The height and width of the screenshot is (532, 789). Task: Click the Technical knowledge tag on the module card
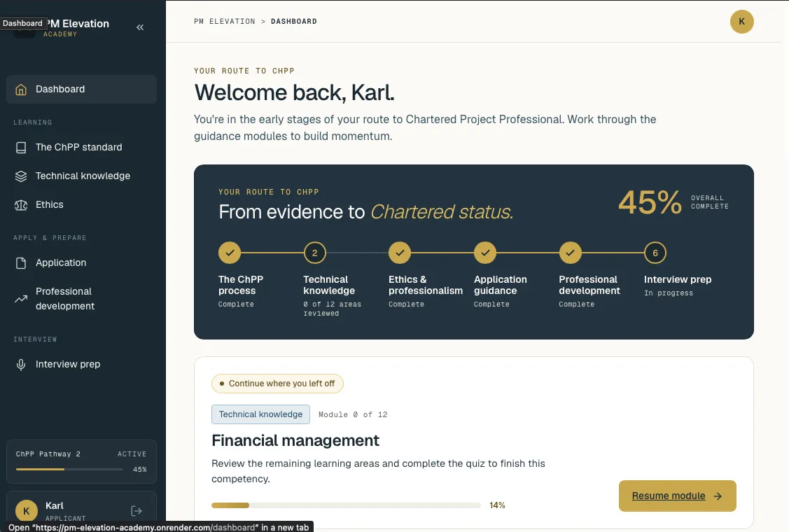pyautogui.click(x=260, y=414)
